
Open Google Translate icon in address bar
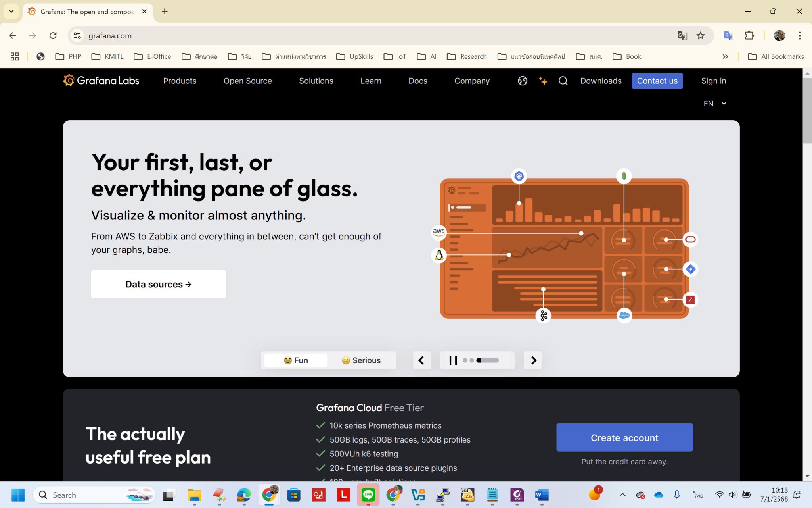(682, 35)
